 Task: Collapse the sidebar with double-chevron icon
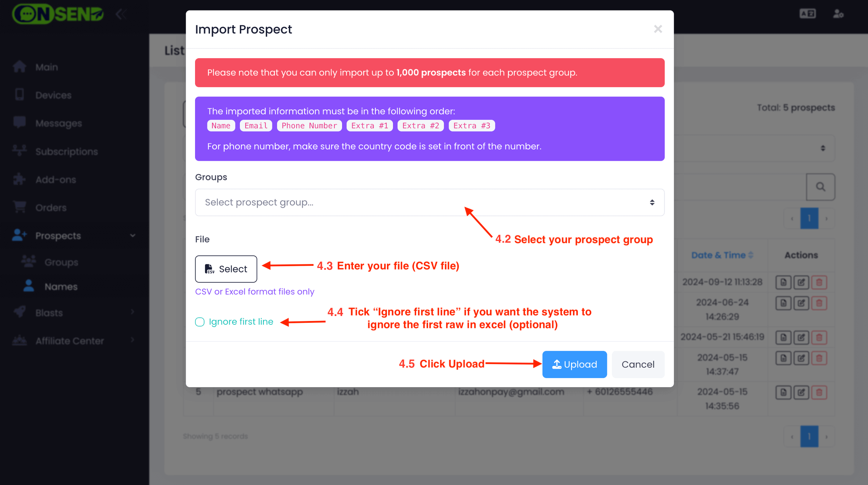[121, 14]
